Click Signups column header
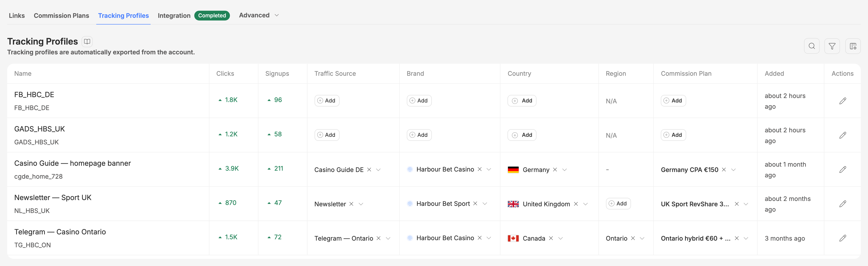This screenshot has width=868, height=266. (x=277, y=74)
